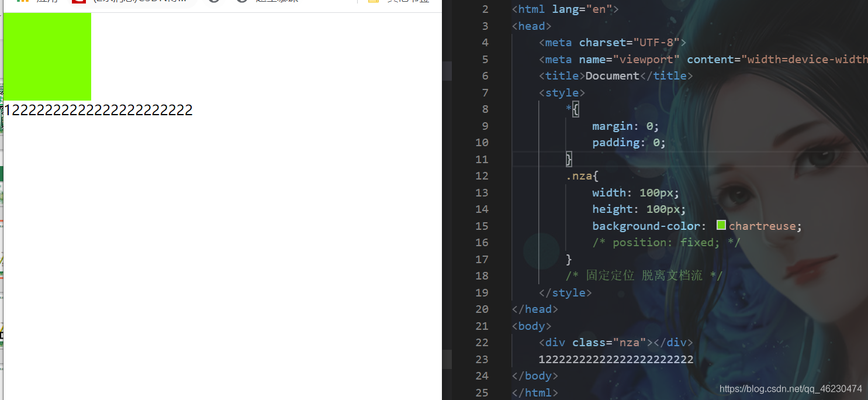The height and width of the screenshot is (400, 868).
Task: Click the chartreuse value text
Action: pos(762,226)
